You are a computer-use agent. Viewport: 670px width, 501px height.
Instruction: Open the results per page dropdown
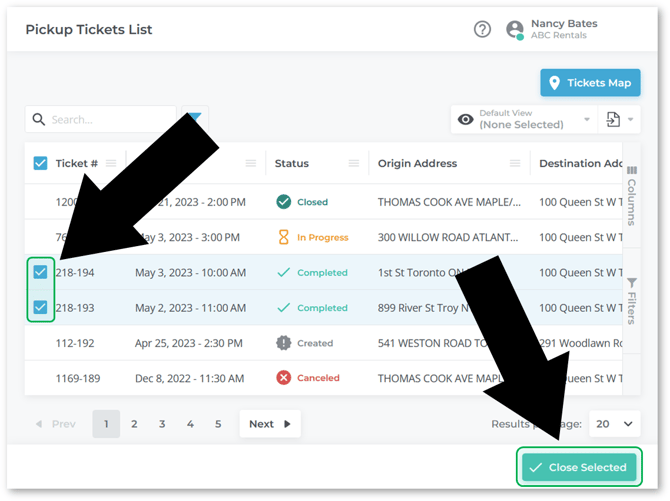pyautogui.click(x=614, y=424)
